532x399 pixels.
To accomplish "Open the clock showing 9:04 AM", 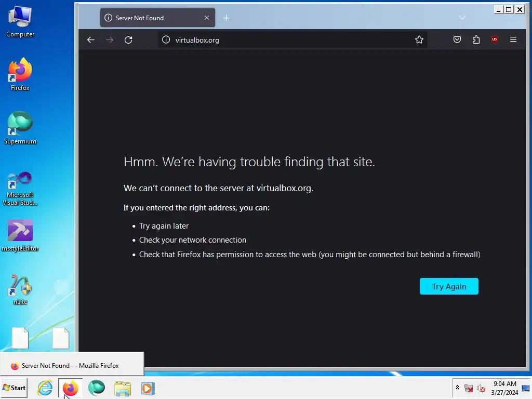I will point(504,388).
